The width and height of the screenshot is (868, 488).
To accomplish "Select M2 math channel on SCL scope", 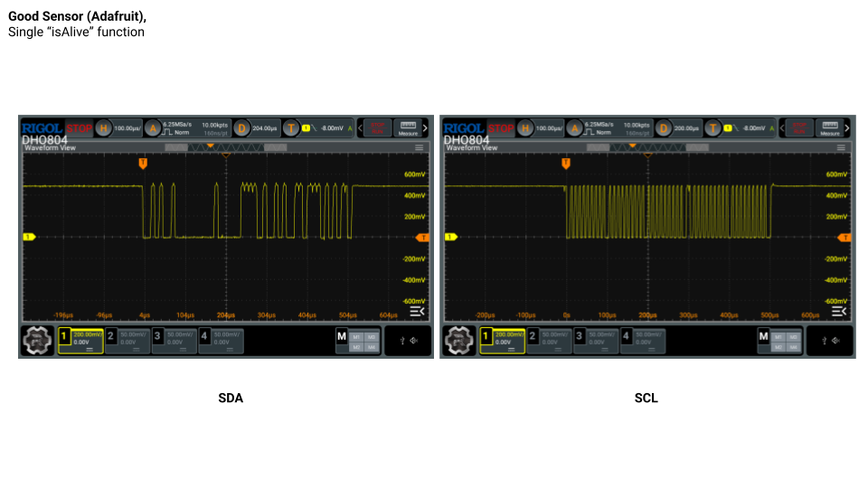I will pyautogui.click(x=778, y=347).
